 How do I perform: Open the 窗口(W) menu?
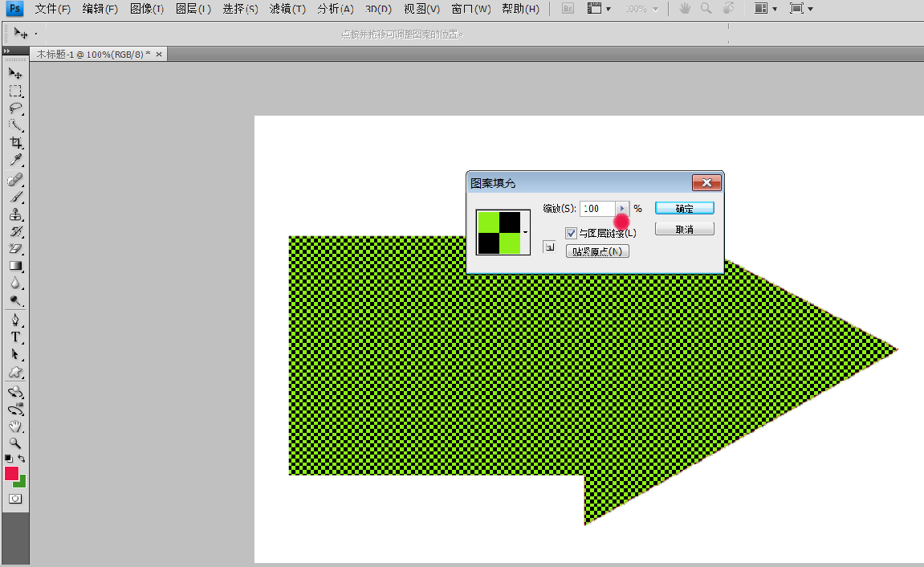[x=471, y=9]
